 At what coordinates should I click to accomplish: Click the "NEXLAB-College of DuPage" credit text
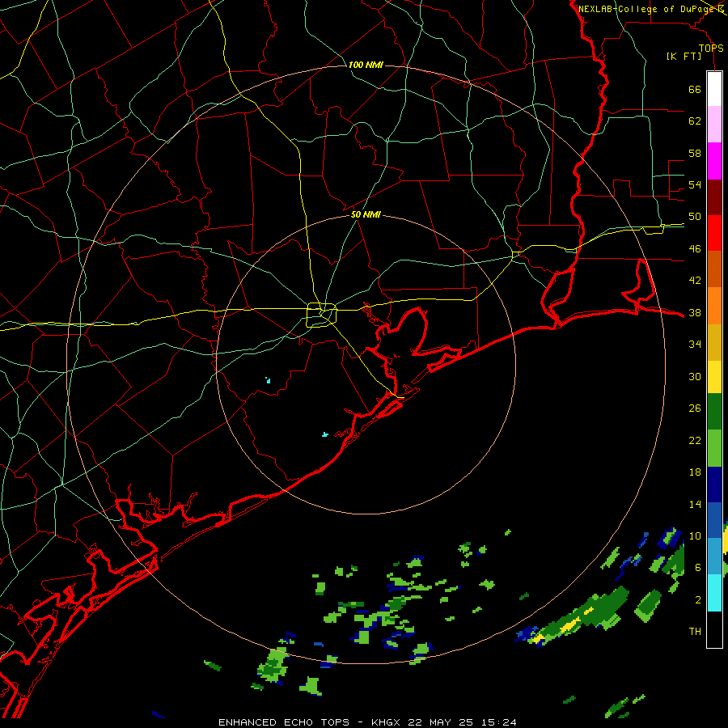[647, 9]
